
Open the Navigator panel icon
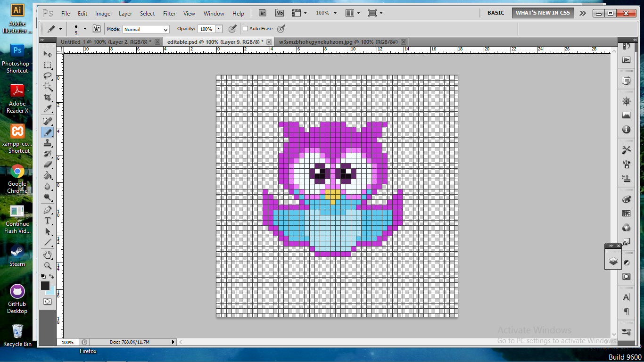click(x=626, y=101)
